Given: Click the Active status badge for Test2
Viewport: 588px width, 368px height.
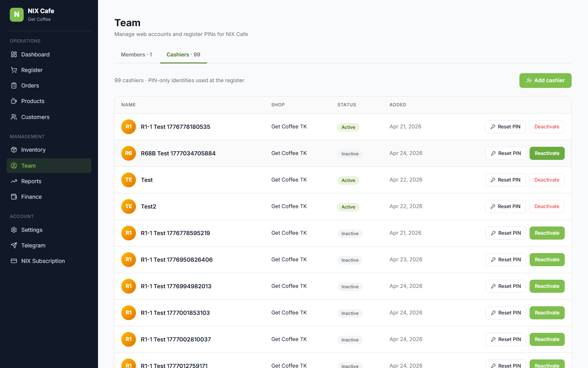Looking at the screenshot, I should pyautogui.click(x=348, y=207).
